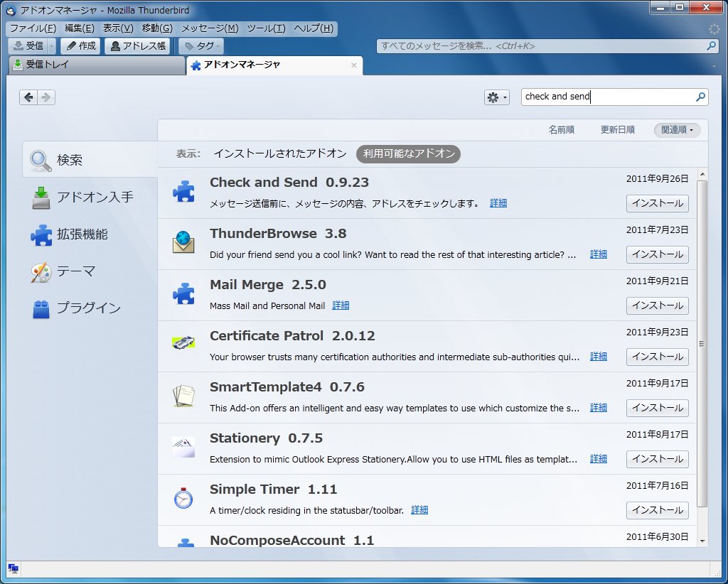Install the ThunderBrowse add-on
728x584 pixels.
pos(658,254)
